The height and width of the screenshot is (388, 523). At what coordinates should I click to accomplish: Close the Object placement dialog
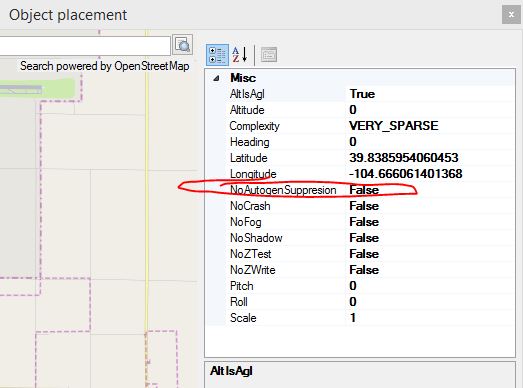pos(511,15)
